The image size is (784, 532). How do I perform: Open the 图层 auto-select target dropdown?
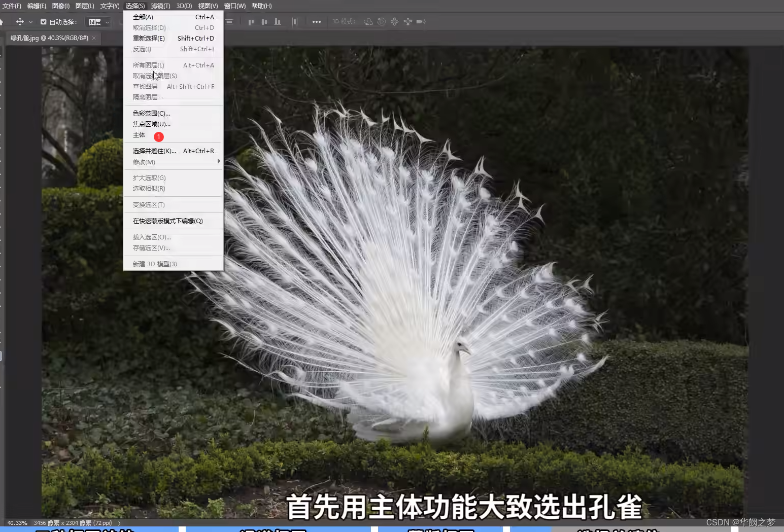(99, 22)
